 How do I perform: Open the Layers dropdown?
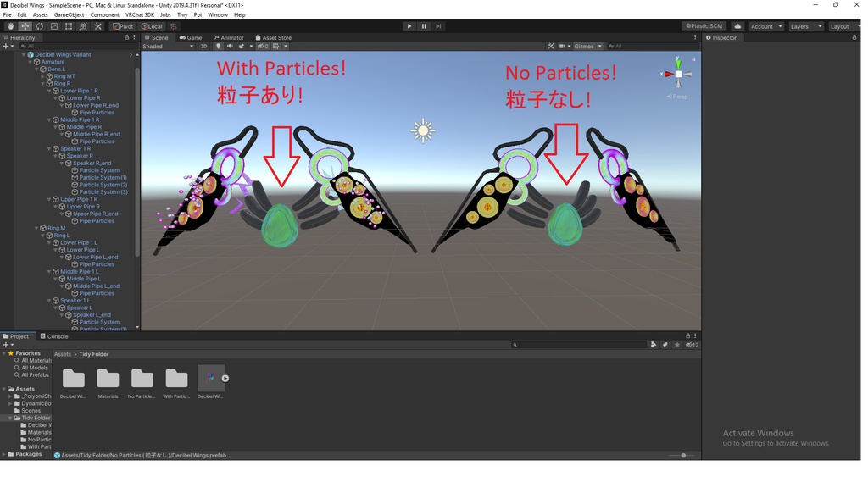point(805,26)
